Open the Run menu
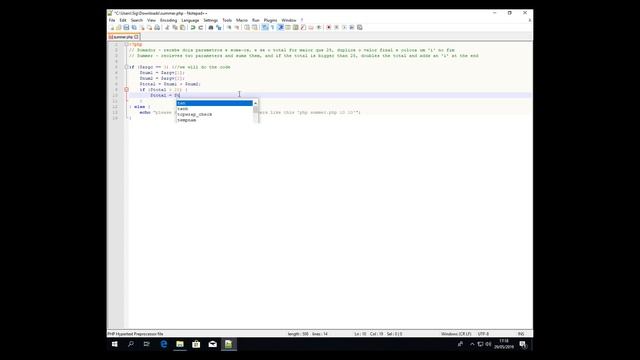This screenshot has width=640, height=360. [x=256, y=20]
